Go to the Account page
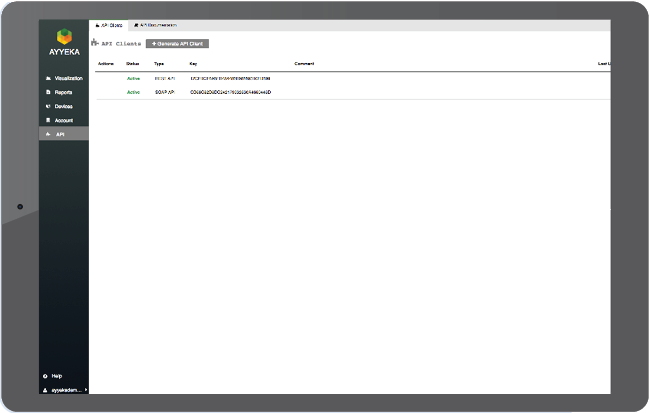The height and width of the screenshot is (413, 650). click(62, 120)
